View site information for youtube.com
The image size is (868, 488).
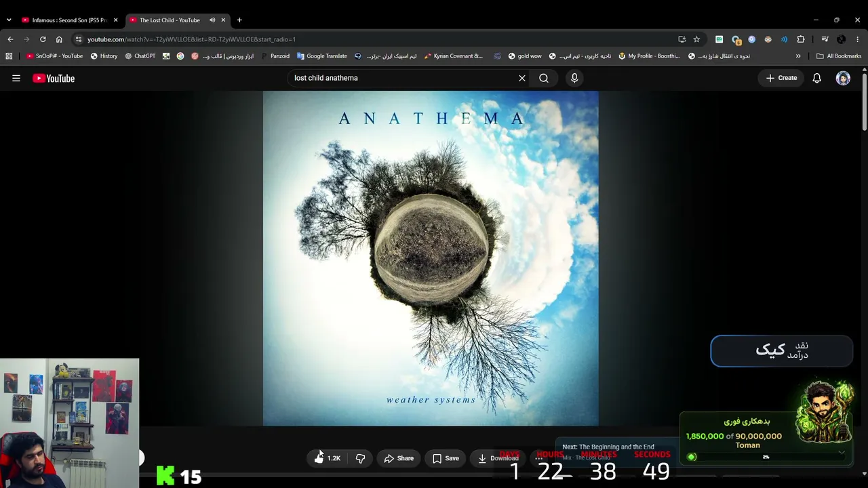79,39
